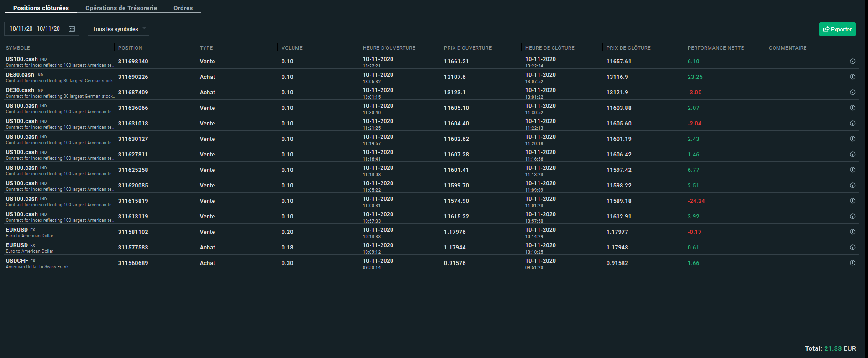Show info icon for position 311625258
The width and height of the screenshot is (868, 358).
tap(852, 170)
